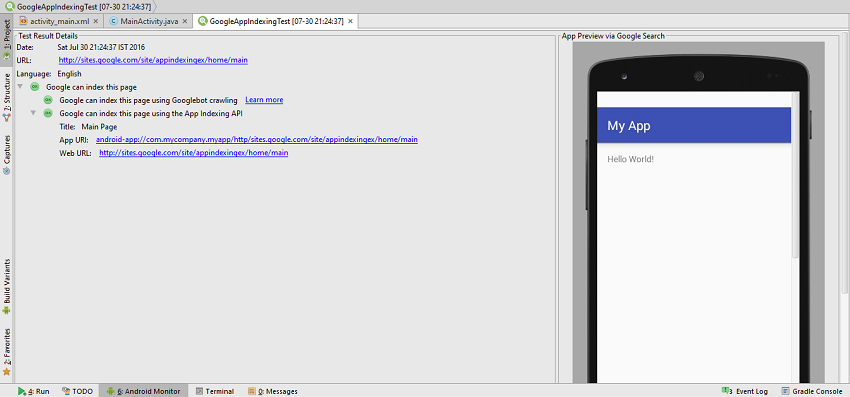The image size is (850, 397).
Task: Open the Web URL link
Action: coord(194,153)
